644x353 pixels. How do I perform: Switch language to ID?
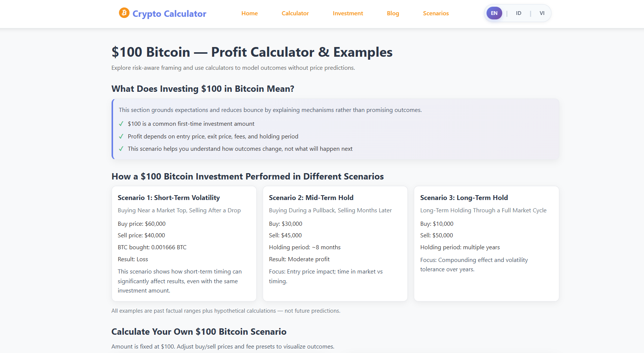pyautogui.click(x=518, y=13)
